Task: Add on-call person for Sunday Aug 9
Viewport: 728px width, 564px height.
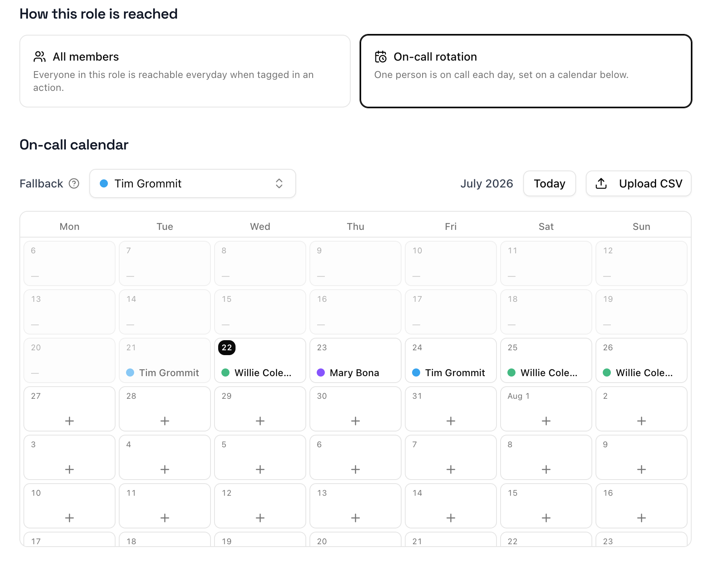Action: [x=642, y=469]
